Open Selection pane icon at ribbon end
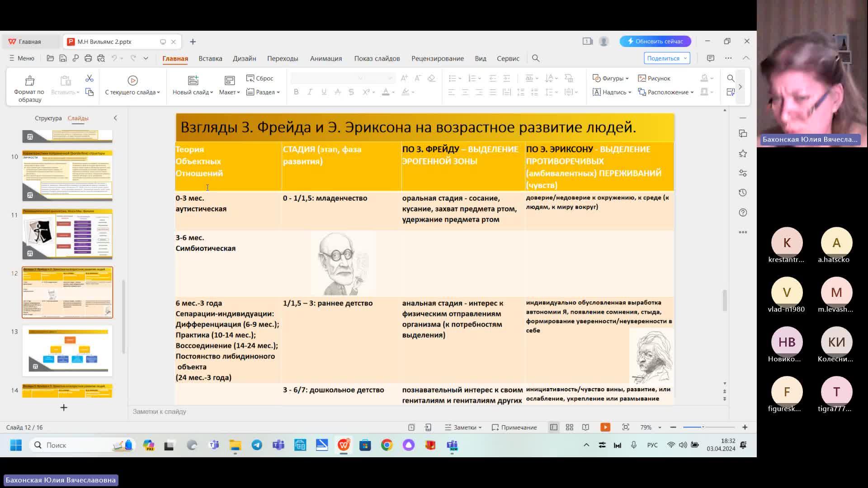Image resolution: width=868 pixels, height=488 pixels. coord(731,92)
